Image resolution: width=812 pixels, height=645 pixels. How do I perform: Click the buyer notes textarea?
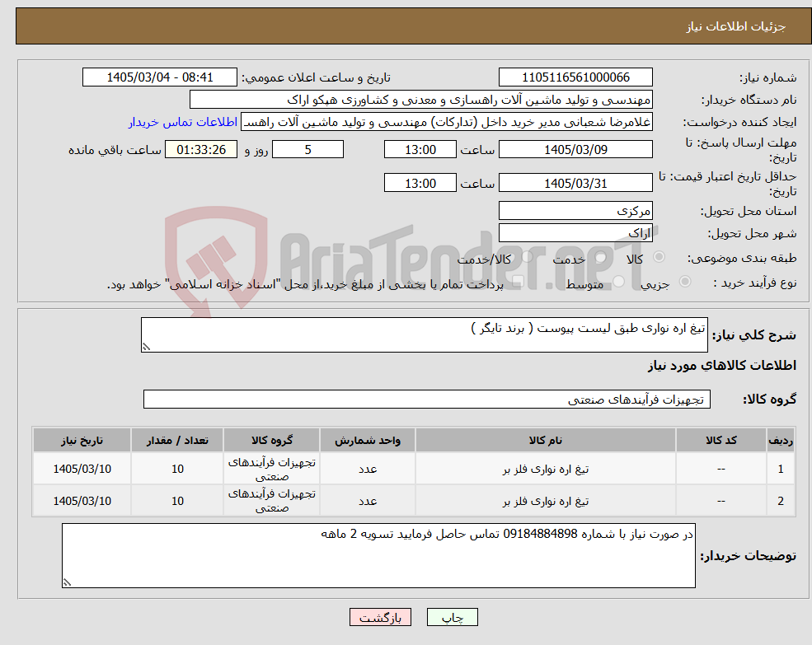pyautogui.click(x=378, y=555)
